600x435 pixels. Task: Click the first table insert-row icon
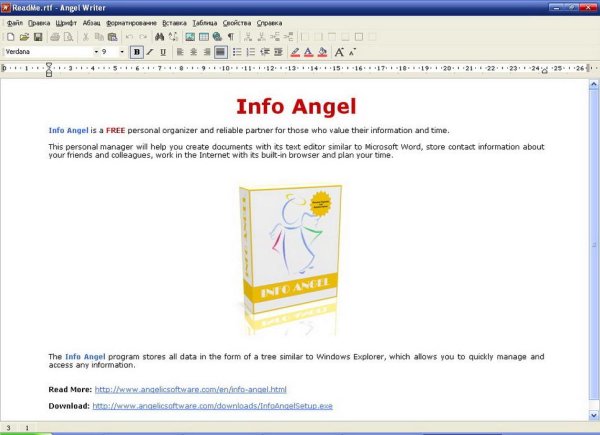tap(248, 37)
